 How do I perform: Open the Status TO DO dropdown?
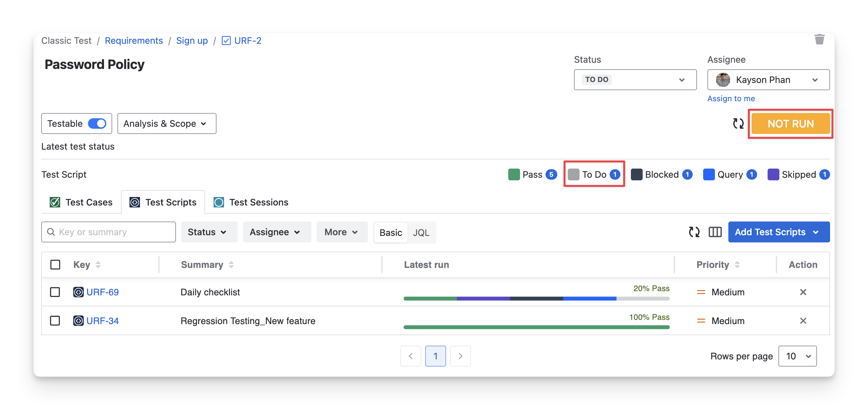click(635, 80)
